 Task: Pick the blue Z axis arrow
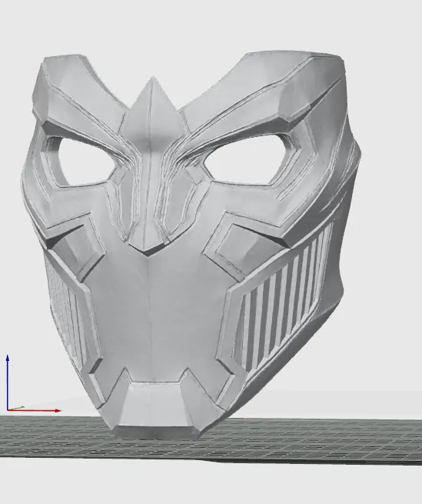pyautogui.click(x=8, y=382)
